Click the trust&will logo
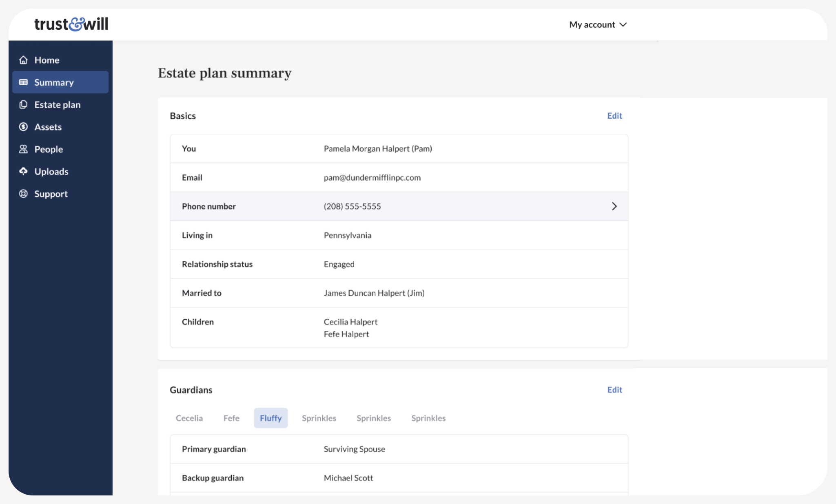The height and width of the screenshot is (504, 836). pos(71,24)
